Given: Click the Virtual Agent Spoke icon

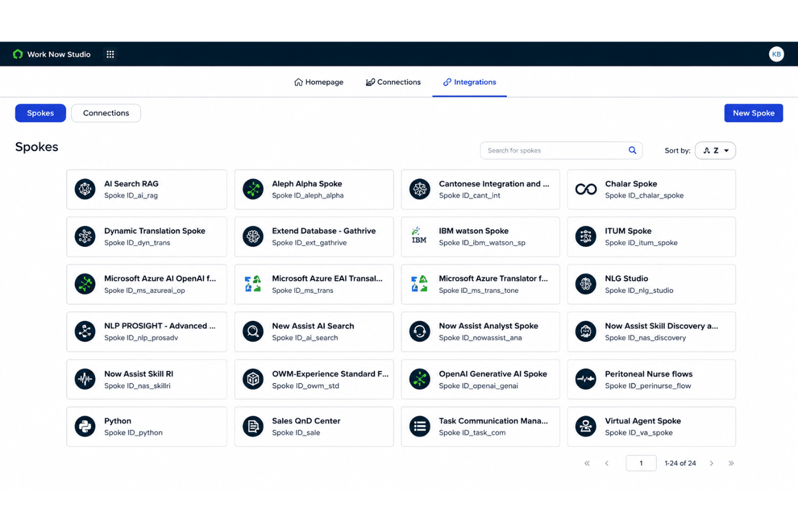Looking at the screenshot, I should click(x=586, y=426).
